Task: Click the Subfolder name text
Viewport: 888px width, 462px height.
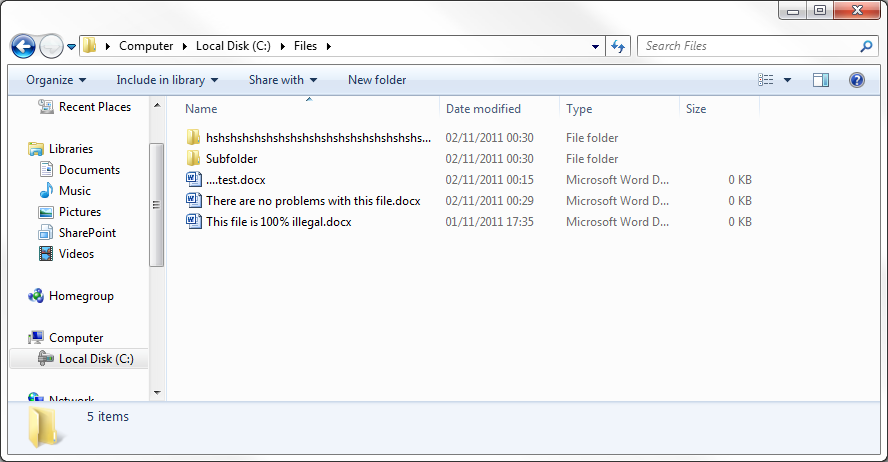Action: point(232,159)
